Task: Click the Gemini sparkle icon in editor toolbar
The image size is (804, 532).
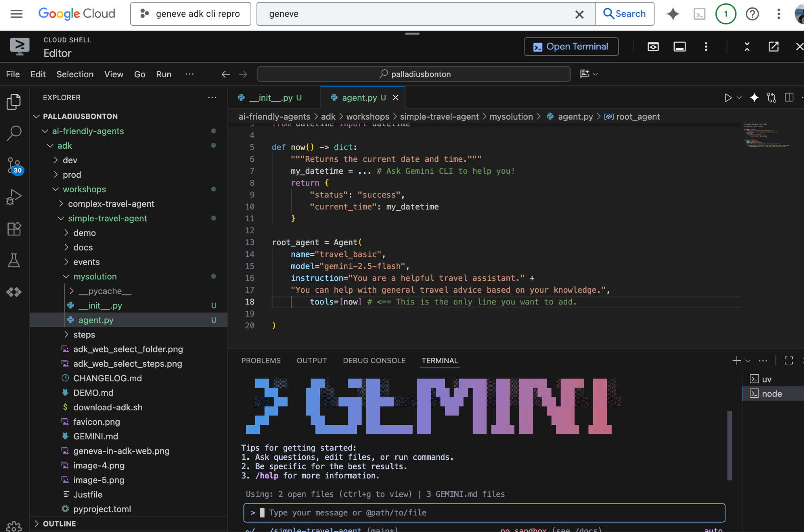Action: tap(754, 98)
